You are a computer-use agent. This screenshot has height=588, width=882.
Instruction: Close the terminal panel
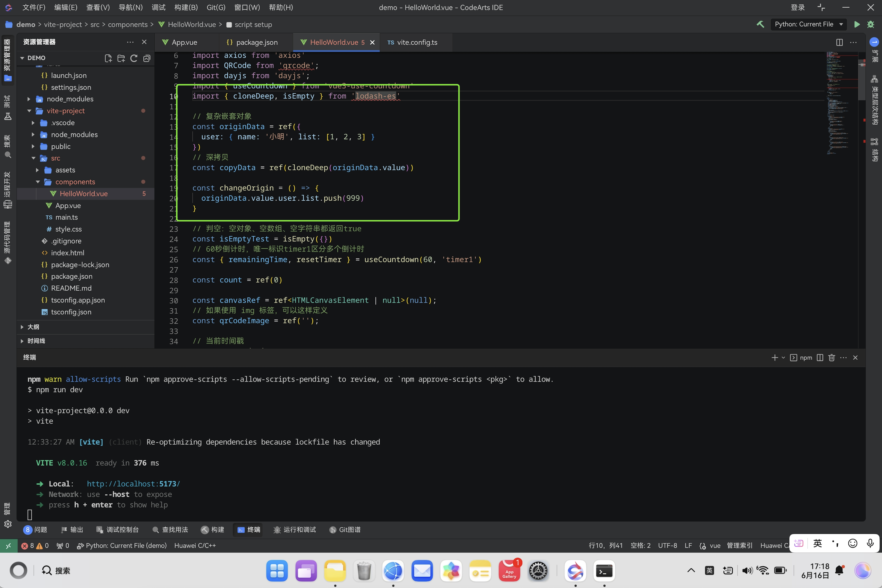click(855, 357)
